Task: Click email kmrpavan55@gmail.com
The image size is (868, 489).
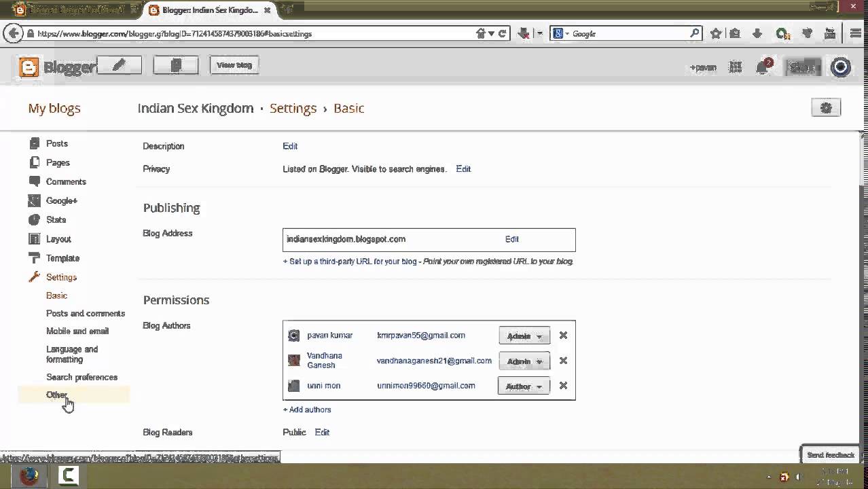Action: pos(421,336)
